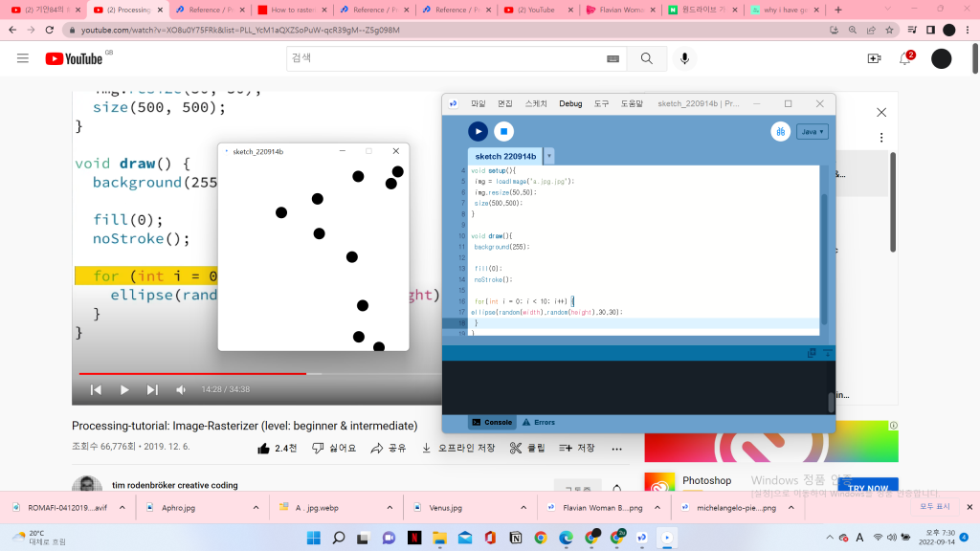This screenshot has width=980, height=551.
Task: Open sketch tab dropdown arrow
Action: point(548,156)
